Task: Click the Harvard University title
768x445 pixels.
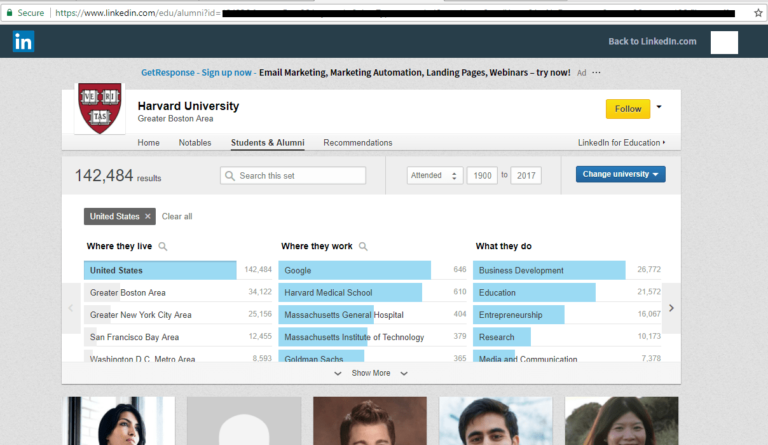Action: [188, 106]
